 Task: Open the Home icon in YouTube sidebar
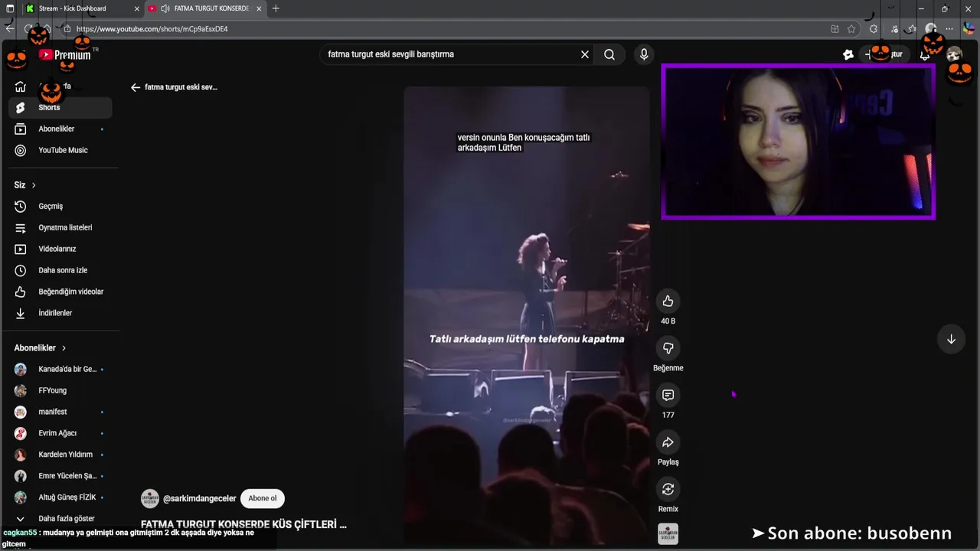click(x=21, y=86)
